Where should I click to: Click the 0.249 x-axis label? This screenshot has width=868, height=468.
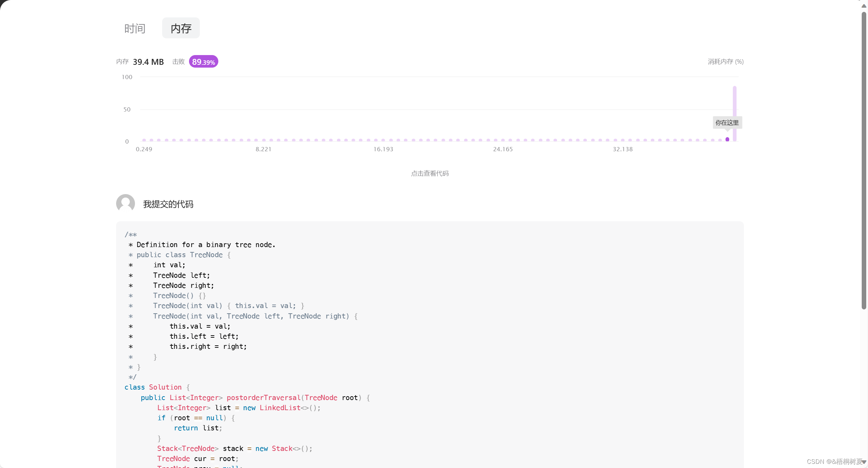point(144,149)
